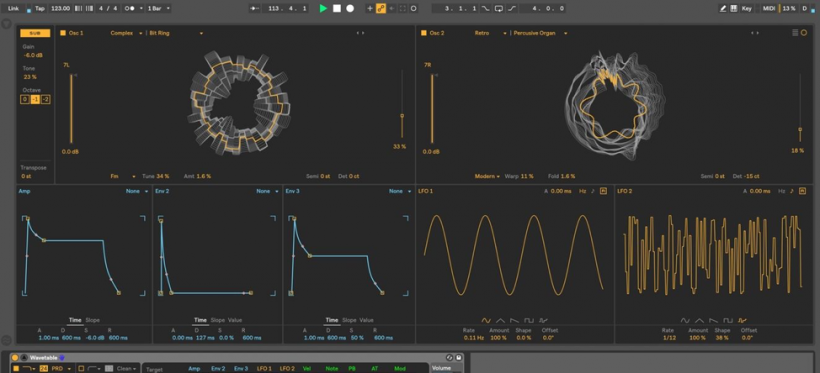820x373 pixels.
Task: Click the 4 / 4 time signature field
Action: [108, 8]
